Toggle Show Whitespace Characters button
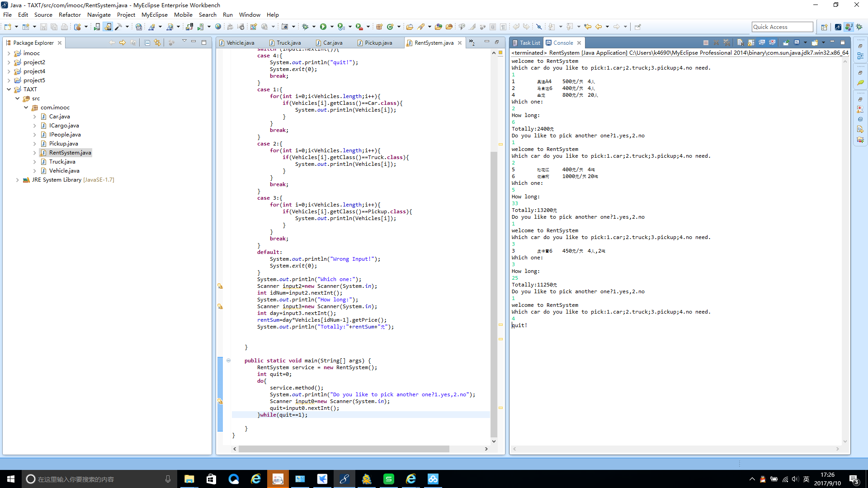 503,27
